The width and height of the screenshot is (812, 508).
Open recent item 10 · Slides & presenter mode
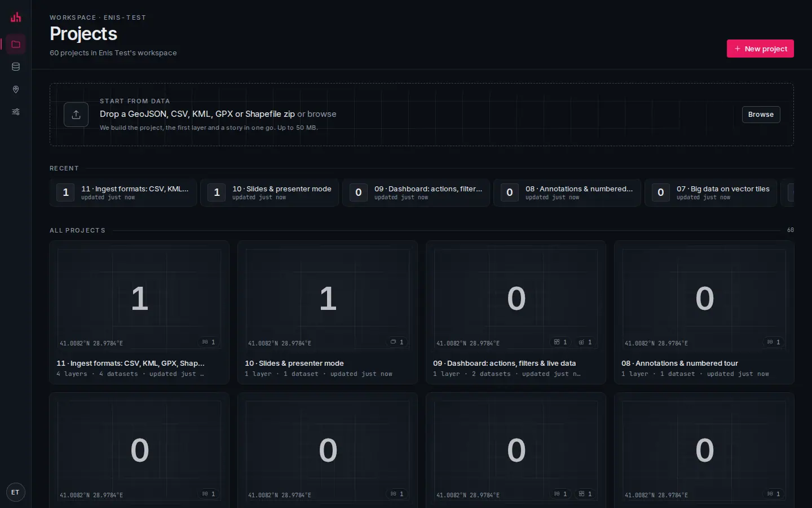[x=270, y=192]
